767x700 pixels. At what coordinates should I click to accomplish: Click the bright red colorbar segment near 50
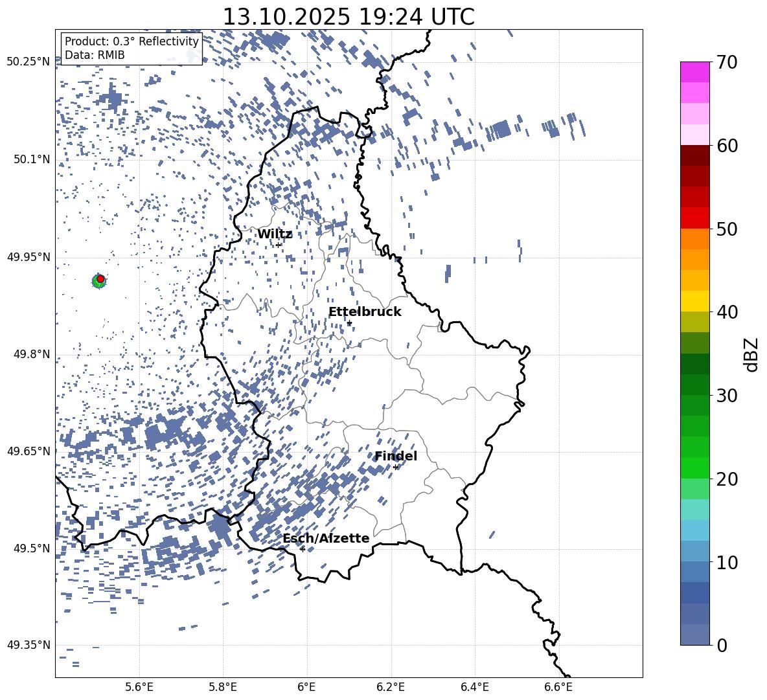tap(694, 218)
